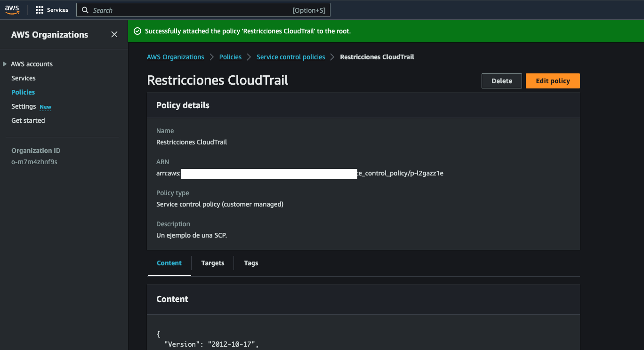Image resolution: width=644 pixels, height=350 pixels.
Task: Open Service control policies breadcrumb
Action: pos(290,57)
